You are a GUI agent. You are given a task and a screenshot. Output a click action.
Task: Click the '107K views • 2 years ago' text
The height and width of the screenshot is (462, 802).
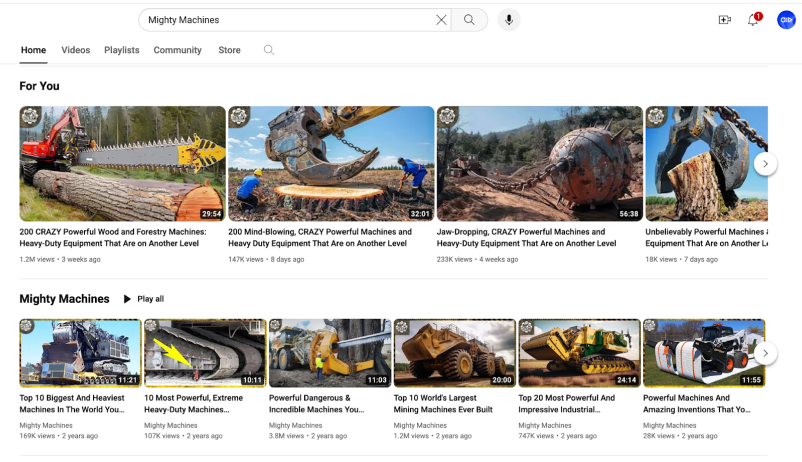coord(183,436)
